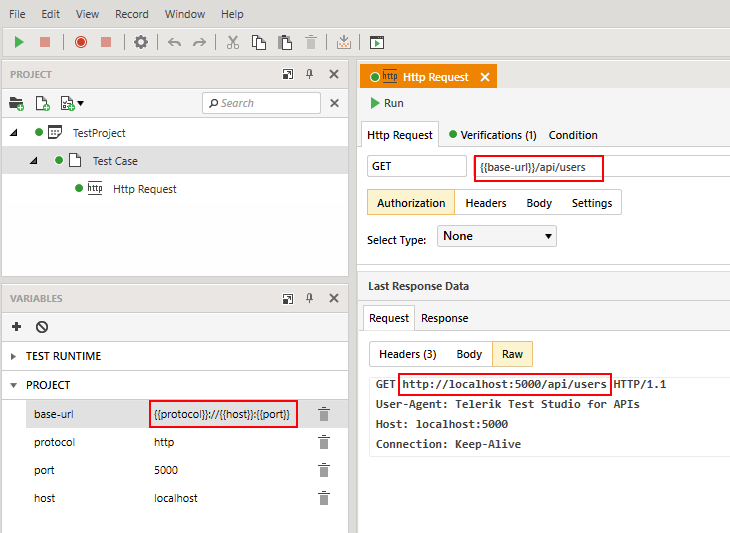
Task: Clear the project search with the X
Action: pos(334,103)
